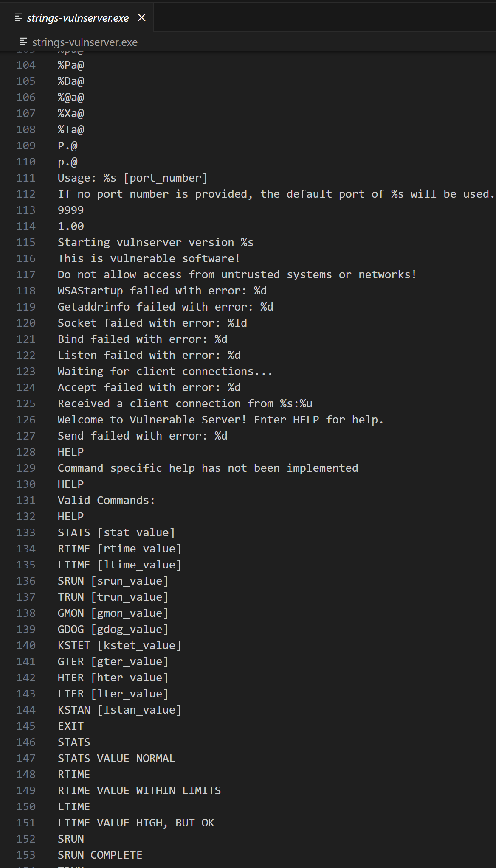Click line number 145 beside EXIT
The width and height of the screenshot is (496, 868).
pos(26,726)
